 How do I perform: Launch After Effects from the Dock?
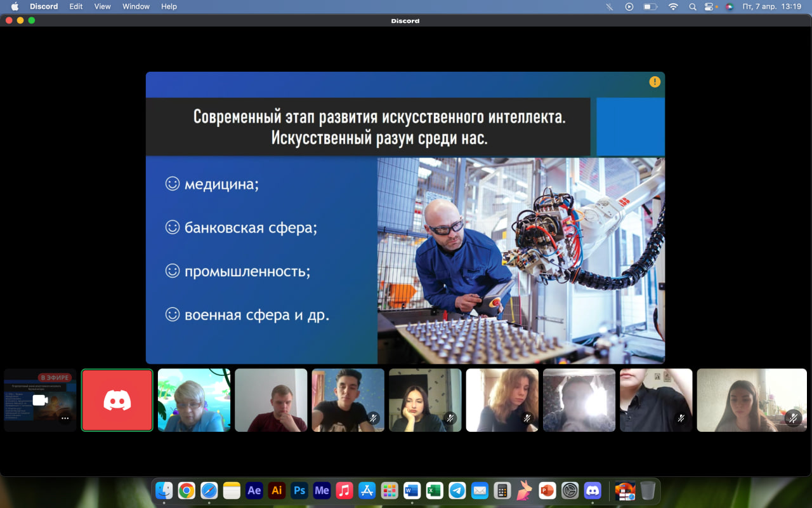click(254, 490)
